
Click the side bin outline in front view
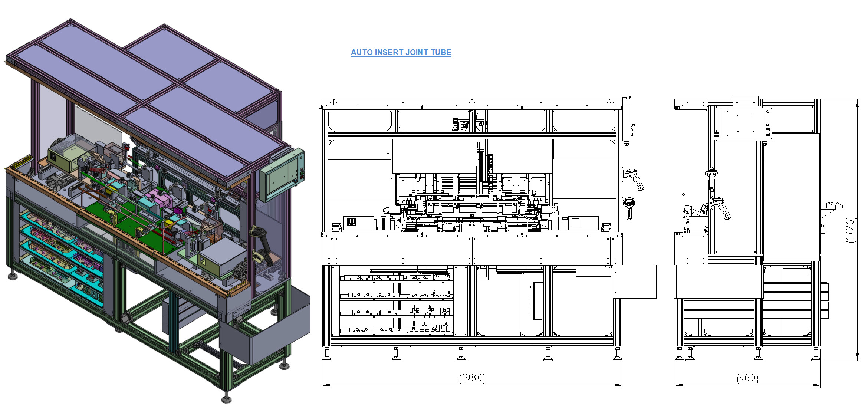click(x=634, y=282)
